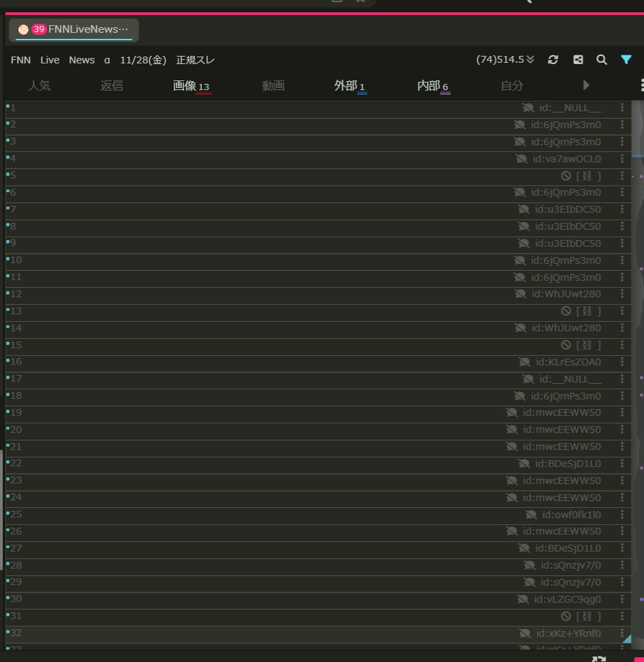Screen dimensions: 644x662
Task: Click the blocked icon on post 31
Action: [x=566, y=616]
